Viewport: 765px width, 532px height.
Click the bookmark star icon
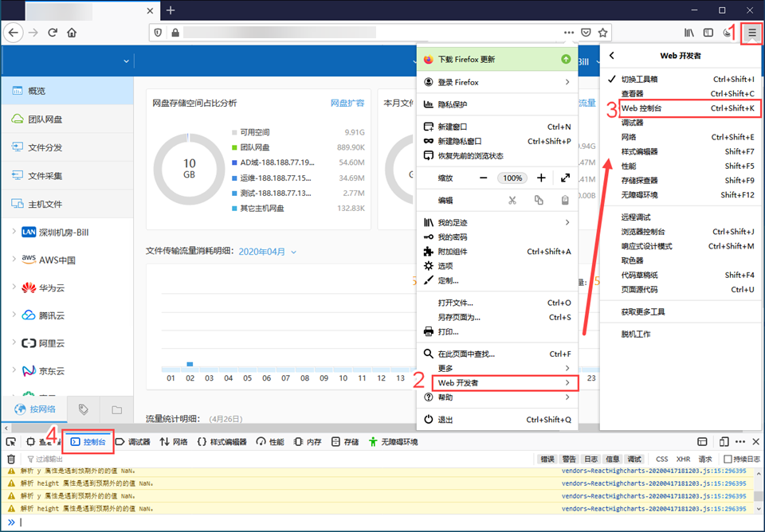click(x=603, y=33)
